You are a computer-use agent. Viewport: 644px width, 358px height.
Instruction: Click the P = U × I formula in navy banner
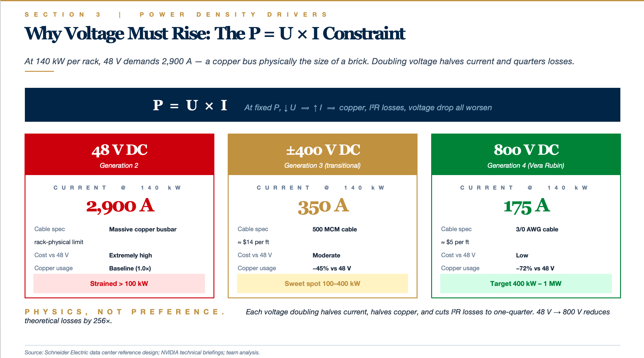click(x=190, y=105)
